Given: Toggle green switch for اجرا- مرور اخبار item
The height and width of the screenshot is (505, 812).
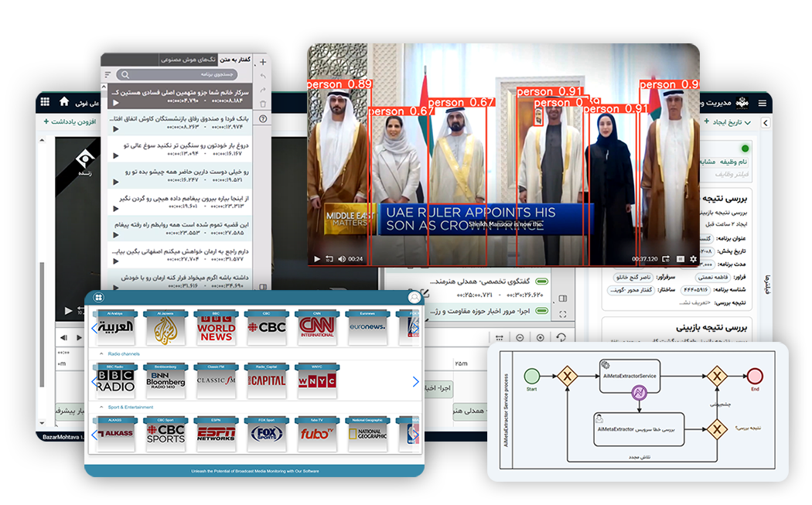Looking at the screenshot, I should [x=541, y=312].
